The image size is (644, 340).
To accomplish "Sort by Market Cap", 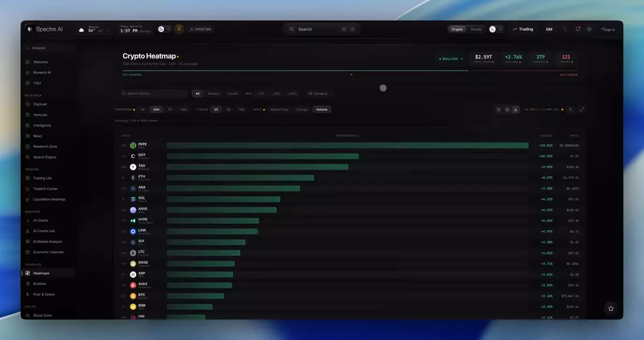I will 280,109.
